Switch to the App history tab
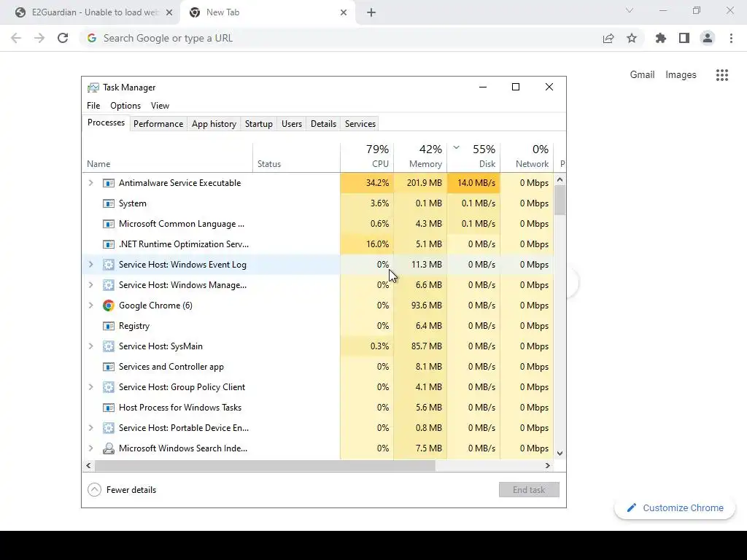The image size is (747, 560). [214, 124]
